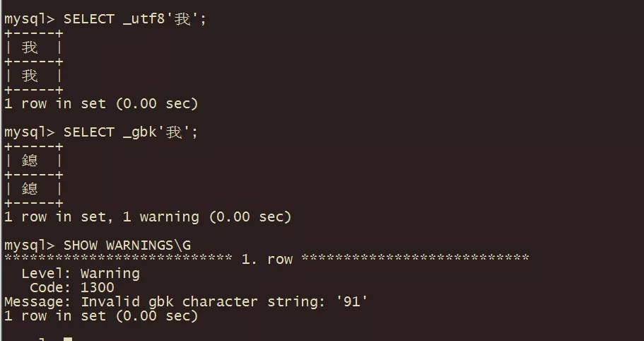Click the 我 header in the first result table
The height and width of the screenshot is (341, 644).
30,47
